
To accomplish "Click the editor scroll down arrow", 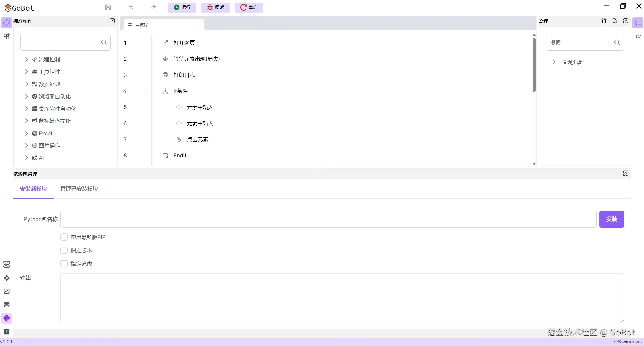I will point(534,164).
